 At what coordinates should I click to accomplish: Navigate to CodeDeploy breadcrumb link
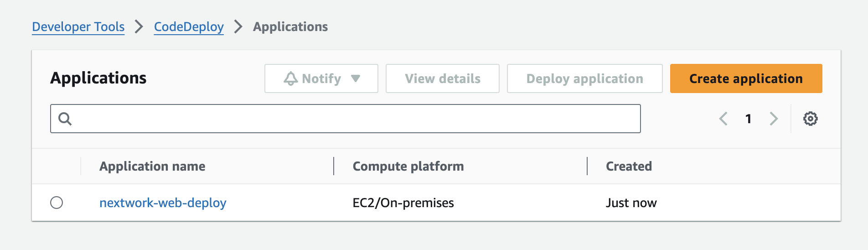(x=189, y=27)
